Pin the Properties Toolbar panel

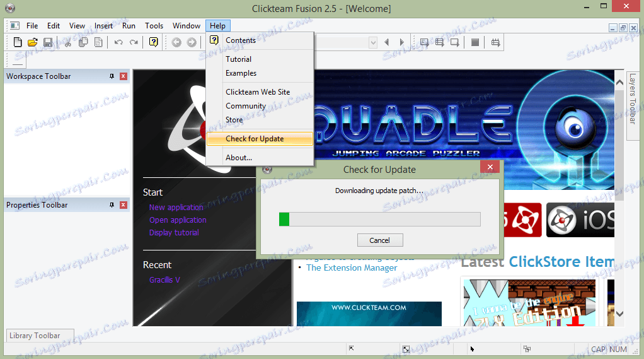tap(112, 205)
